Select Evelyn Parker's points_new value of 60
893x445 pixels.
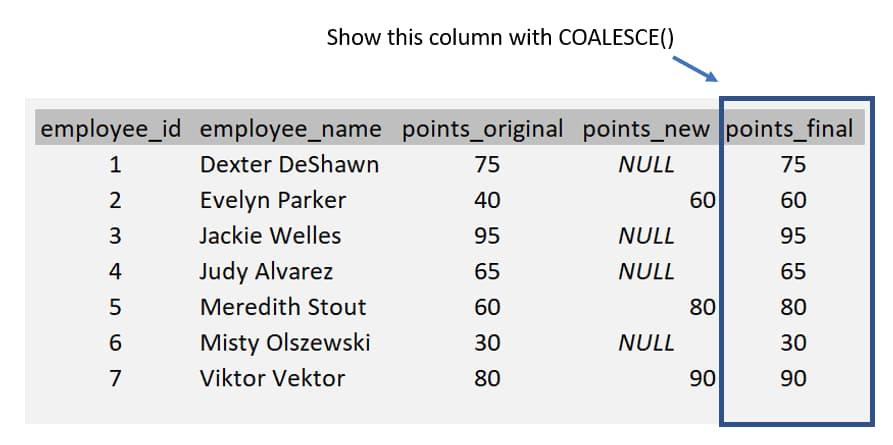pos(702,200)
